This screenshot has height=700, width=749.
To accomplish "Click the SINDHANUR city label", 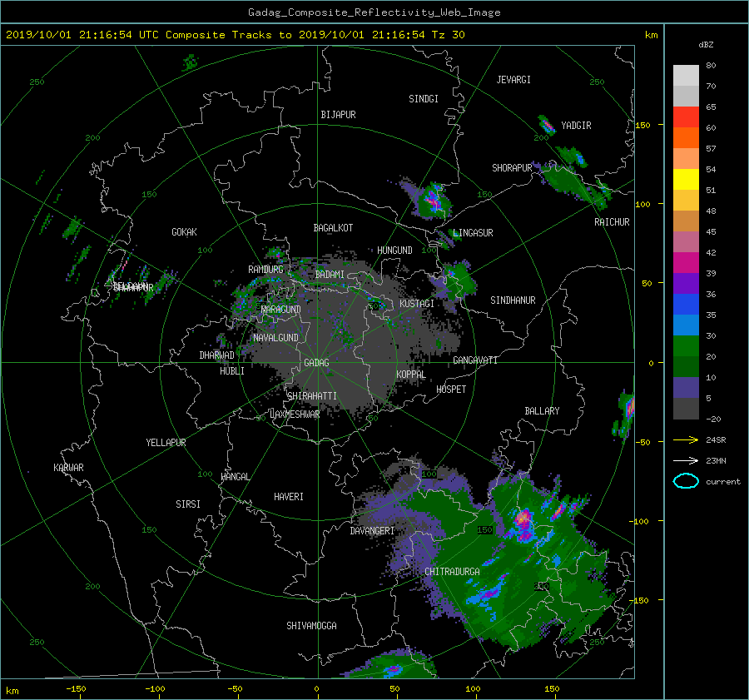I will click(513, 300).
